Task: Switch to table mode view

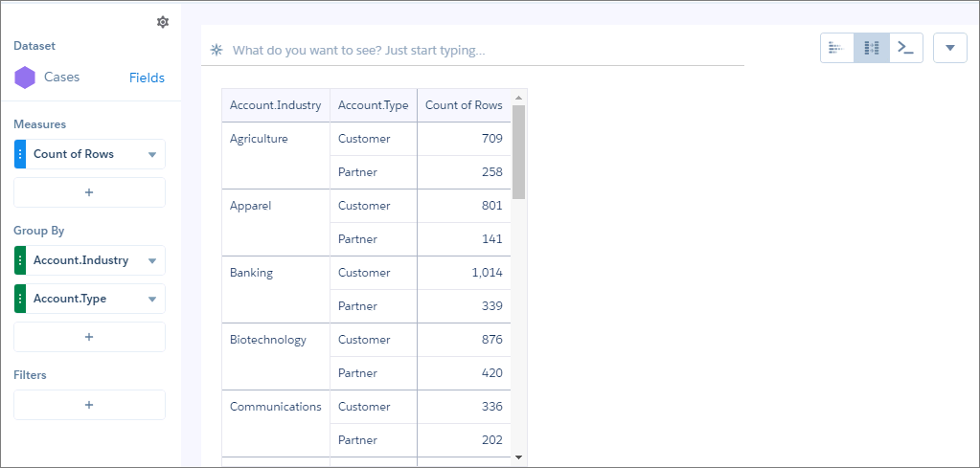Action: (871, 48)
